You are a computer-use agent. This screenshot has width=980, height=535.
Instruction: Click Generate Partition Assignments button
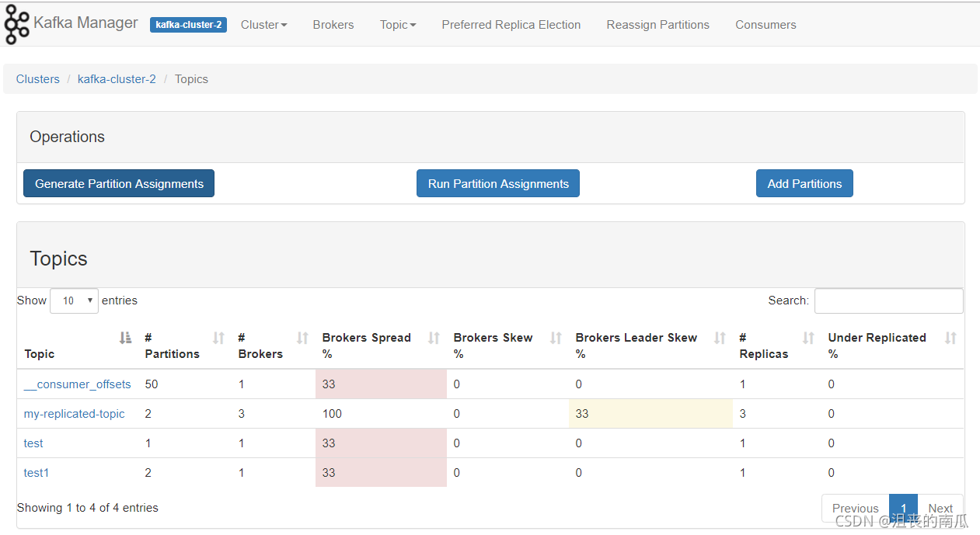click(119, 183)
